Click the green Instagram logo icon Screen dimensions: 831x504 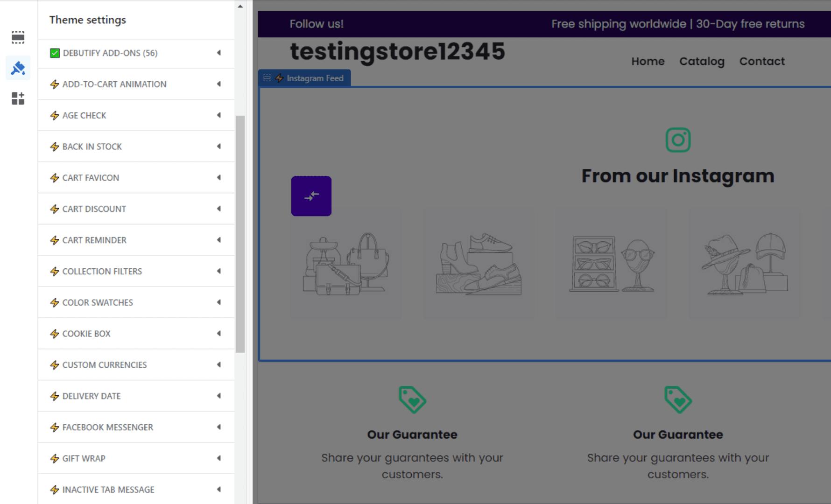point(678,140)
